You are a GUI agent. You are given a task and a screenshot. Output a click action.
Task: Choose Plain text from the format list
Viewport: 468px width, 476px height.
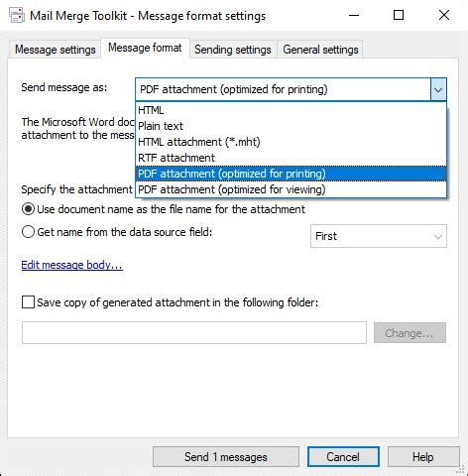pos(291,126)
